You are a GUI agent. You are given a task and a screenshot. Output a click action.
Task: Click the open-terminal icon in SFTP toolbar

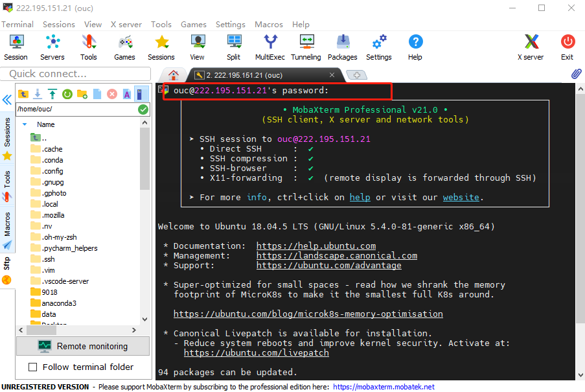(x=141, y=94)
